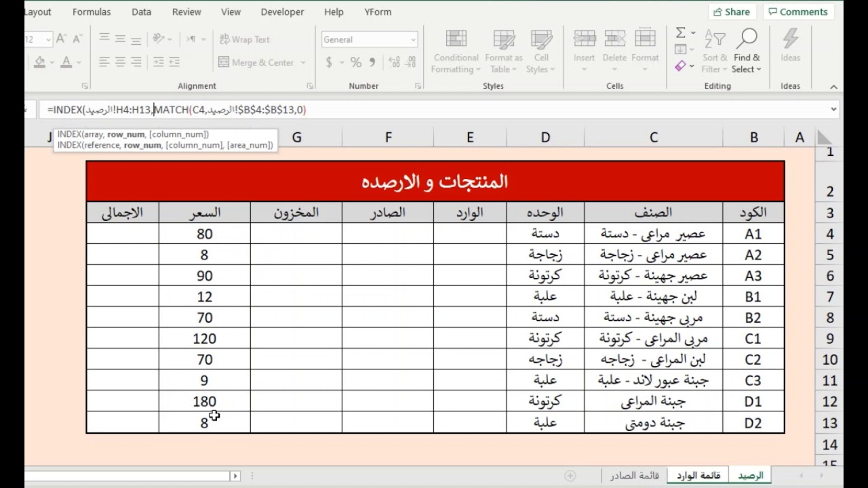Set Middle Align vertical alignment
This screenshot has height=488, width=868.
tap(120, 39)
